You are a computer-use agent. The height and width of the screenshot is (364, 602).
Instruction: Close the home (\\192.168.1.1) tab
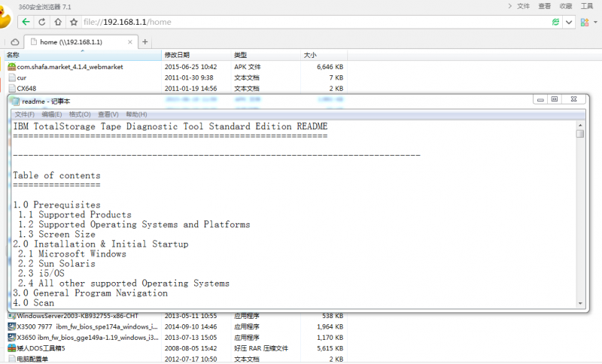(130, 42)
